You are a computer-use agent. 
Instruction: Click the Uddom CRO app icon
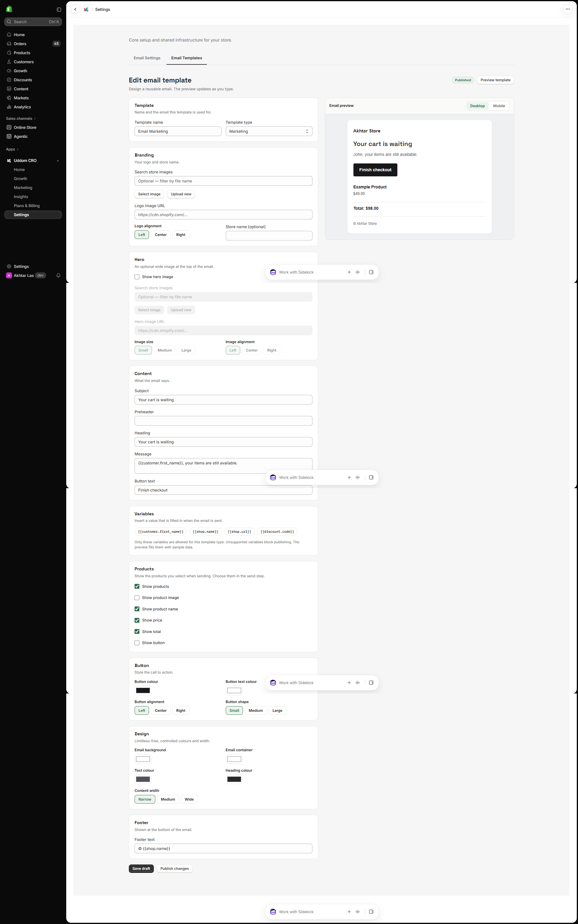tap(9, 160)
